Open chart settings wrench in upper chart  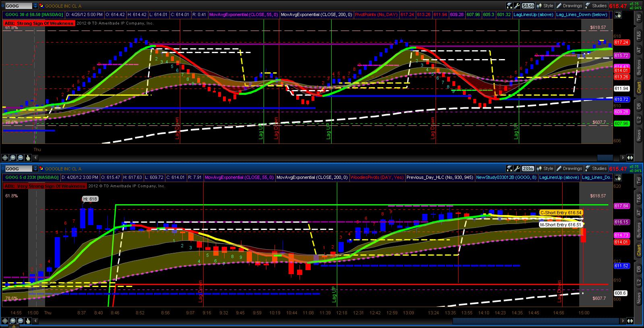pos(517,6)
